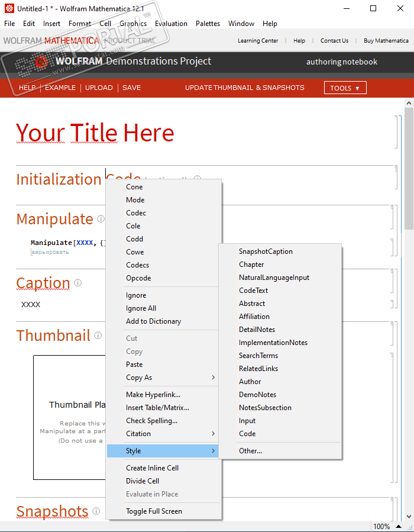Open the Help menu in menu bar
The height and width of the screenshot is (532, 414).
pos(270,24)
